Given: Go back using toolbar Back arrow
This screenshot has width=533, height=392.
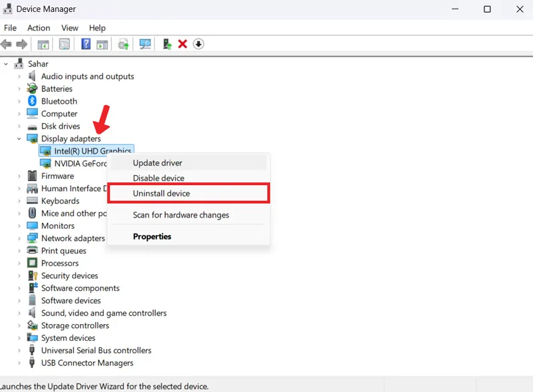Looking at the screenshot, I should (x=7, y=44).
